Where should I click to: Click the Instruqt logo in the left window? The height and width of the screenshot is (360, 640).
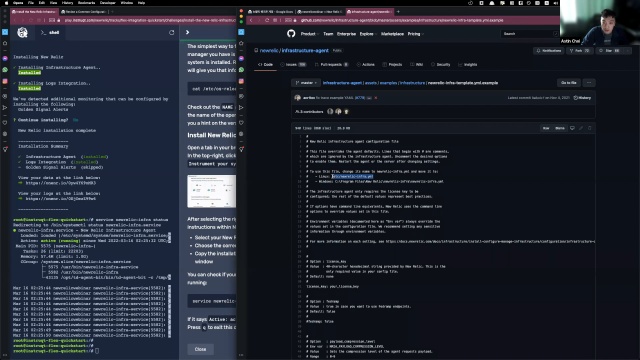point(22,32)
